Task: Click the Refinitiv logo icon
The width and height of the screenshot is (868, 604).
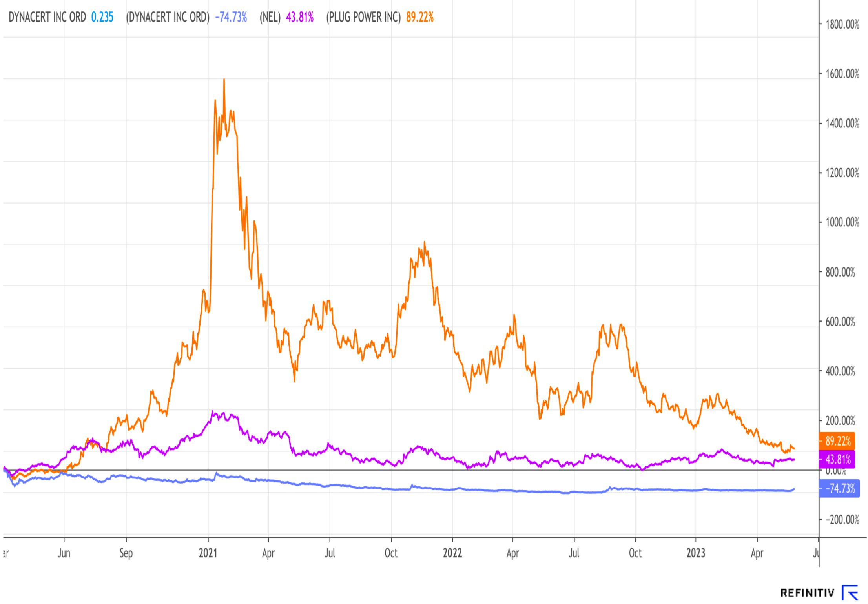Action: point(850,592)
